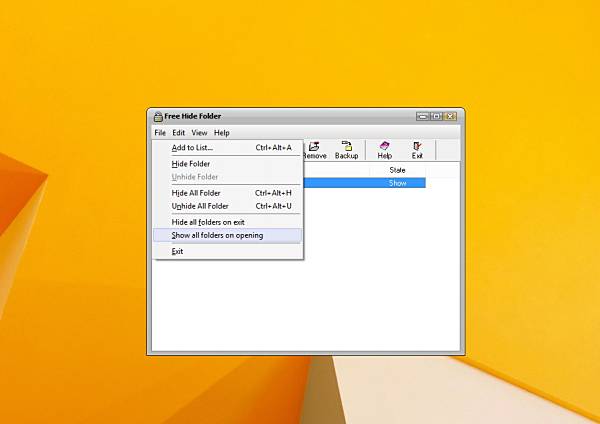Open the Help menu in menu bar
The image size is (600, 424).
tap(222, 133)
